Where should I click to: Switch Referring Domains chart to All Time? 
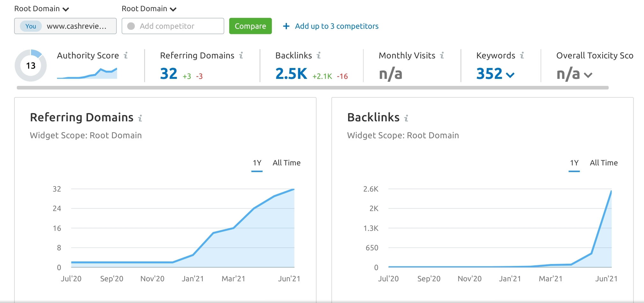[287, 163]
